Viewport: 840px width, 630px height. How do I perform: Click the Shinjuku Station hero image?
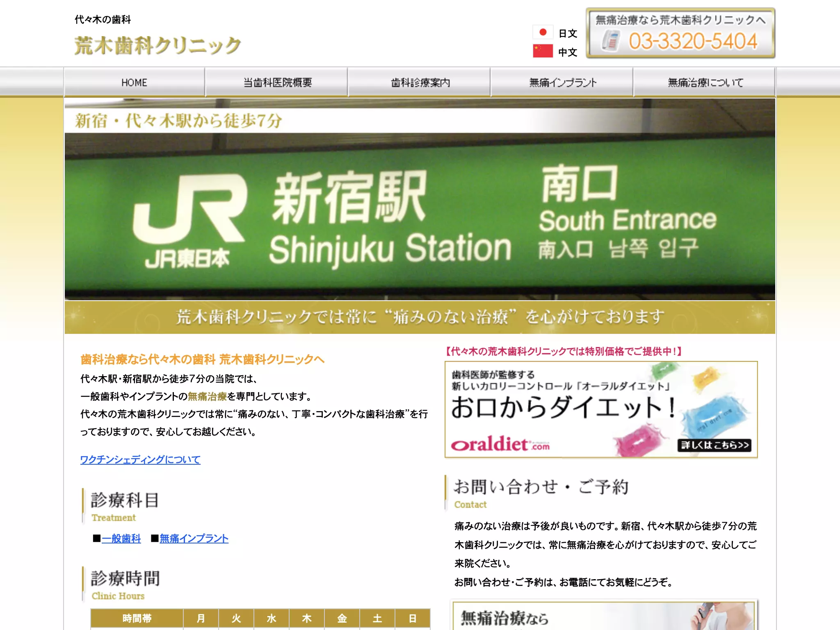click(420, 199)
